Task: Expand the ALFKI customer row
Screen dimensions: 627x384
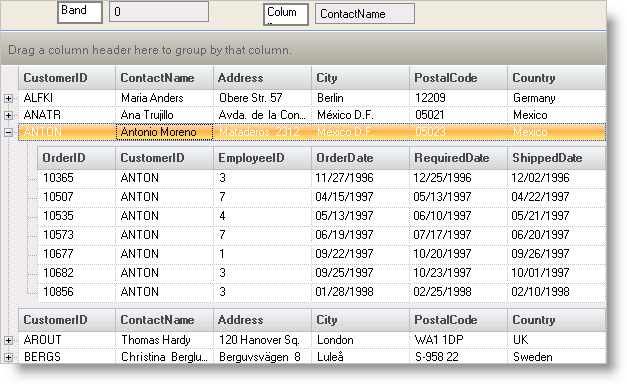Action: pos(8,98)
